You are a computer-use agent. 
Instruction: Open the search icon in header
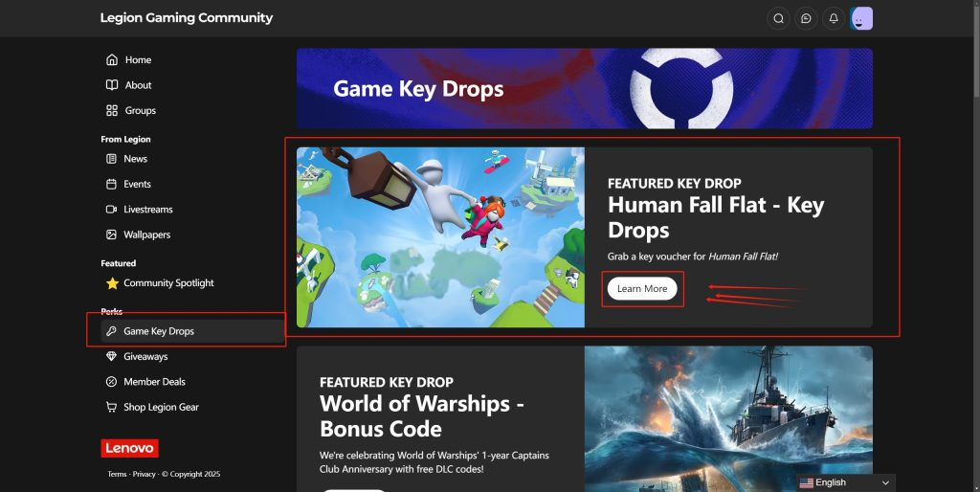(x=778, y=19)
